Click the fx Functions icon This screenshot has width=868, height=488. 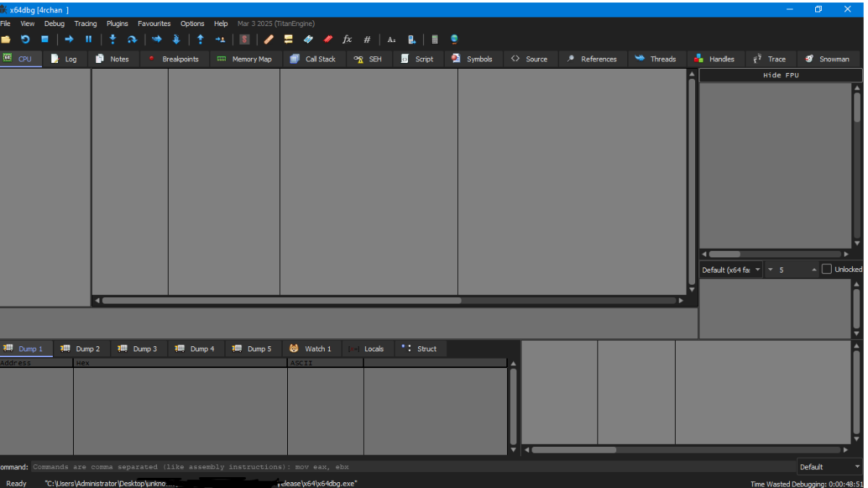point(347,39)
